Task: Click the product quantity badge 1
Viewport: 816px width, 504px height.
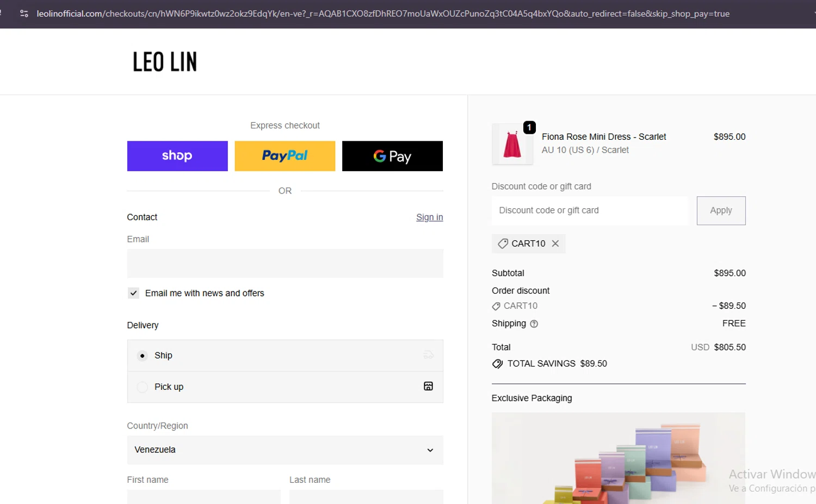Action: click(x=529, y=127)
